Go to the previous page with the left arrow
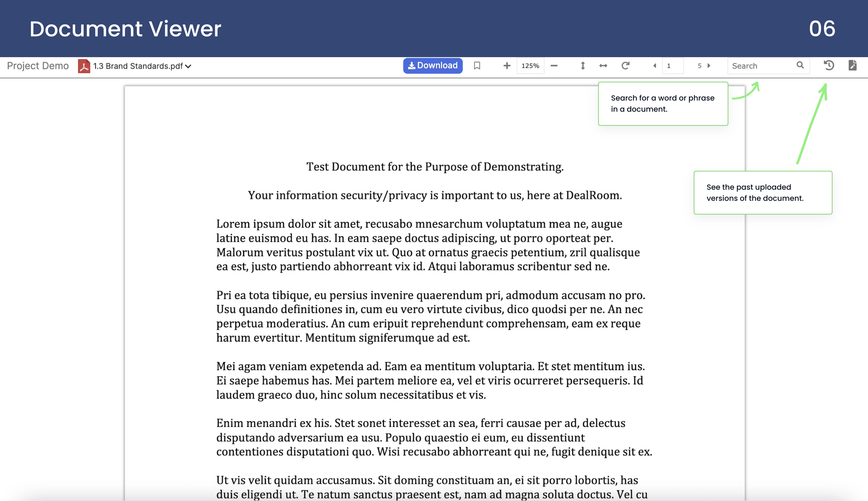The height and width of the screenshot is (501, 868). coord(655,65)
